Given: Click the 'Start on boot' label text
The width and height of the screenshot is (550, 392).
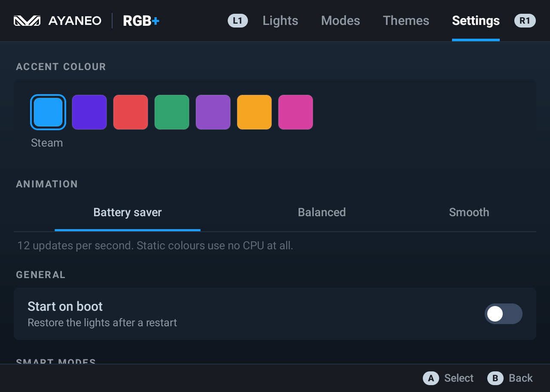Looking at the screenshot, I should (65, 306).
